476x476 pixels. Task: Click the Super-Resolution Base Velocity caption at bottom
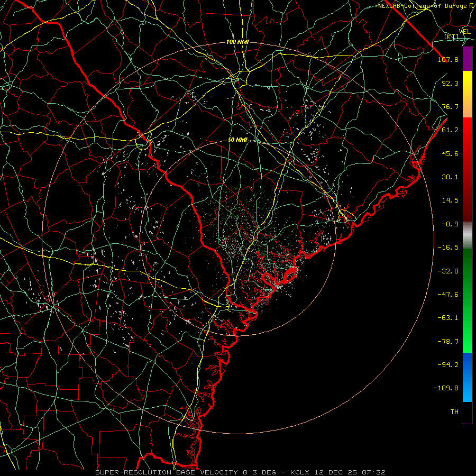[x=241, y=472]
